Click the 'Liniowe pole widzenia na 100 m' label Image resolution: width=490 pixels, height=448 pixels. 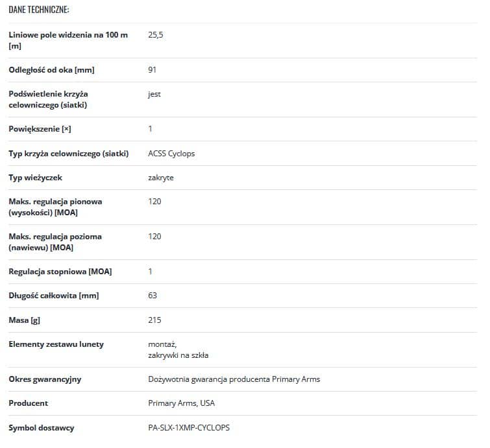click(x=67, y=35)
